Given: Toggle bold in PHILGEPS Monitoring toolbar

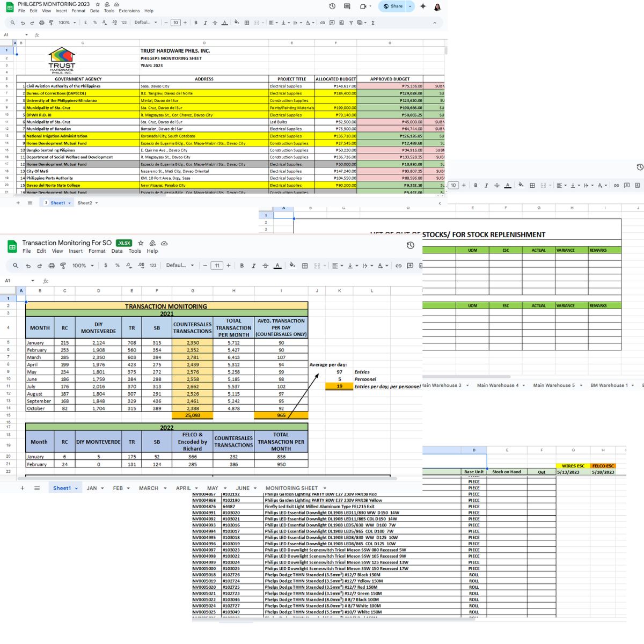Looking at the screenshot, I should [196, 23].
